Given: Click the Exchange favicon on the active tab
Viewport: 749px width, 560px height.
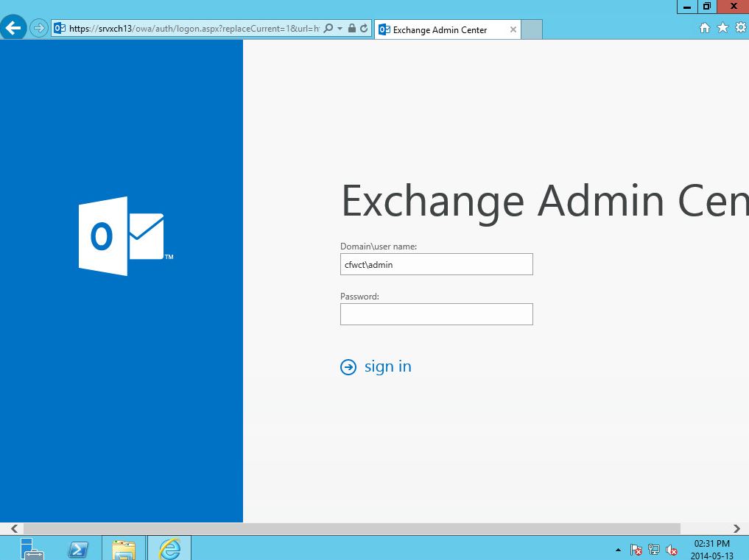Looking at the screenshot, I should tap(384, 30).
